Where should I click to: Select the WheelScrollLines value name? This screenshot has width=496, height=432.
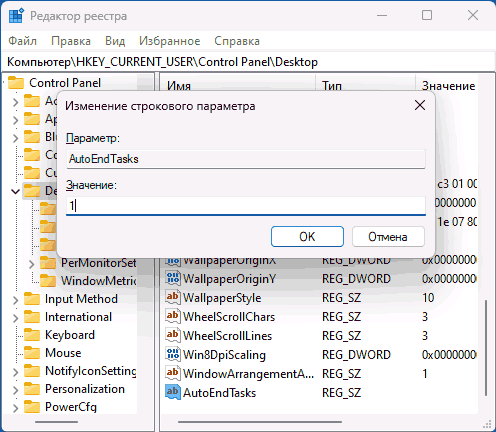click(x=227, y=336)
